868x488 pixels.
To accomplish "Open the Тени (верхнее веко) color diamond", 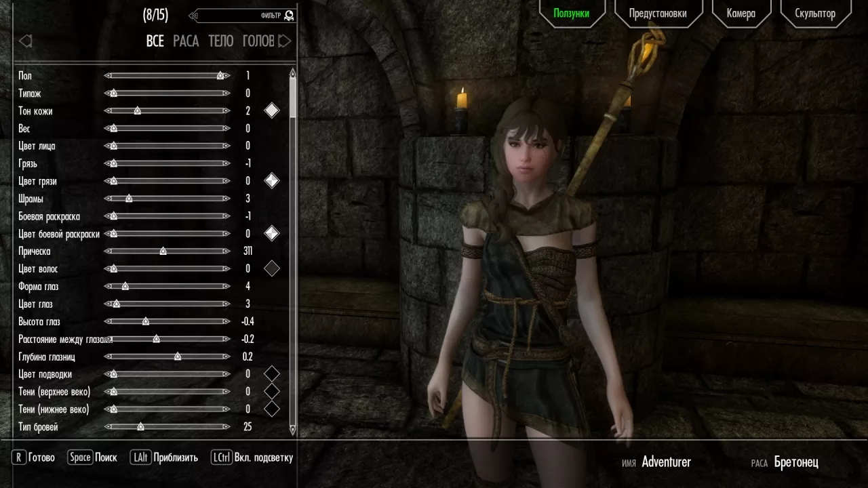I will [271, 391].
